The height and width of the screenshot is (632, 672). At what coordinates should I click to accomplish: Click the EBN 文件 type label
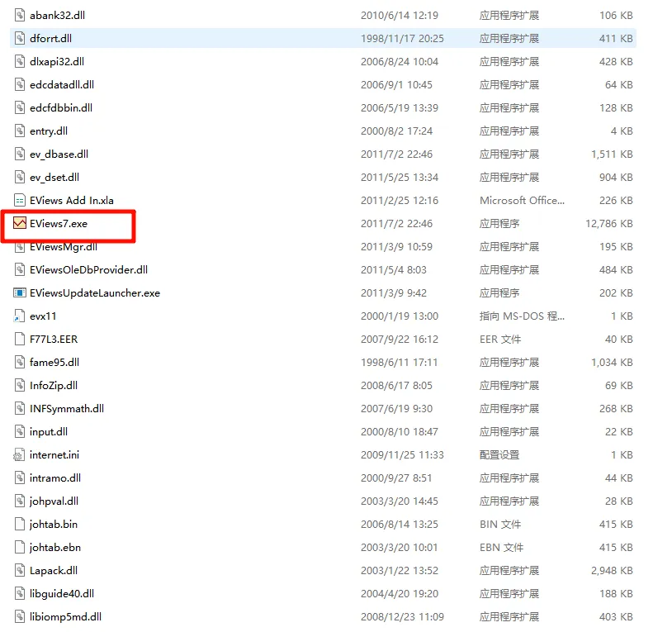click(501, 548)
